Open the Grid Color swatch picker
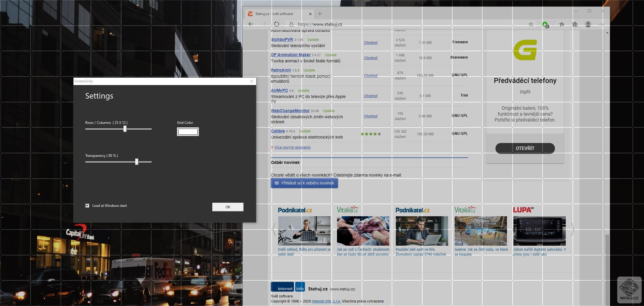Image resolution: width=644 pixels, height=306 pixels. click(188, 132)
